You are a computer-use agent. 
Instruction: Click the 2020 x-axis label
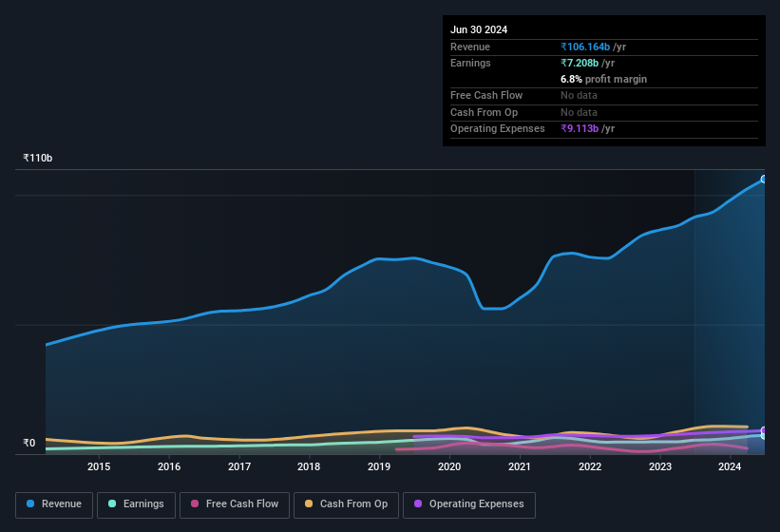[x=449, y=466]
